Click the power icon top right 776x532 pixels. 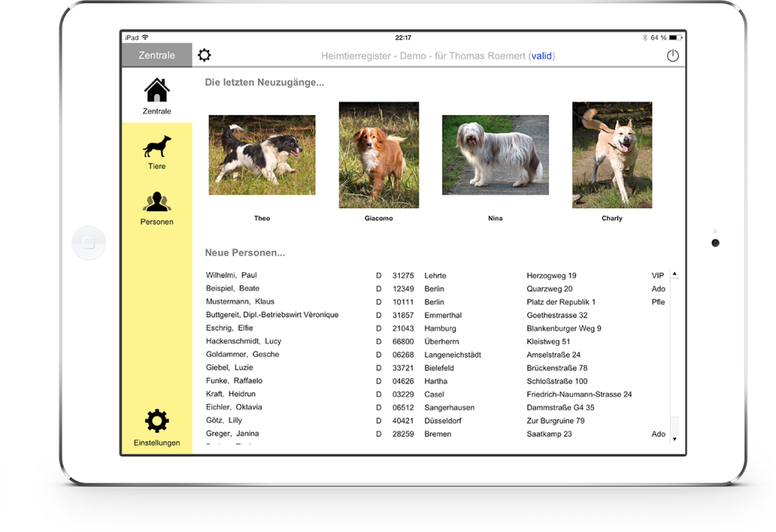(x=673, y=55)
